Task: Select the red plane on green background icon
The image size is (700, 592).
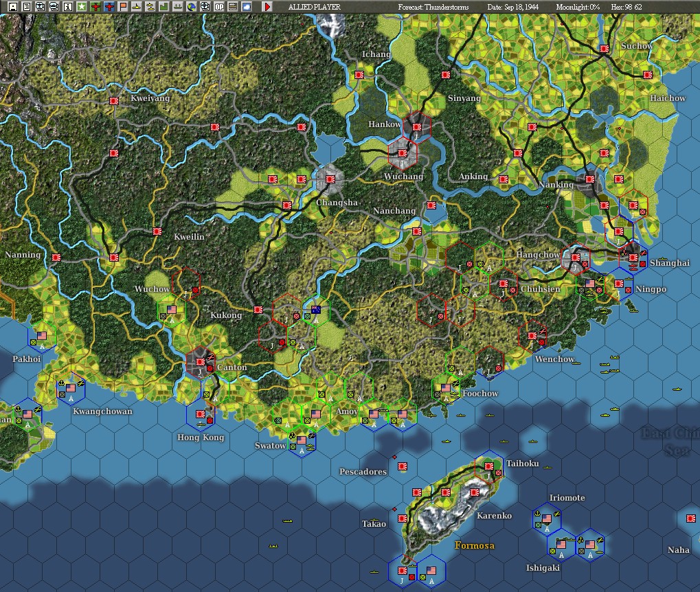Action: pos(95,7)
